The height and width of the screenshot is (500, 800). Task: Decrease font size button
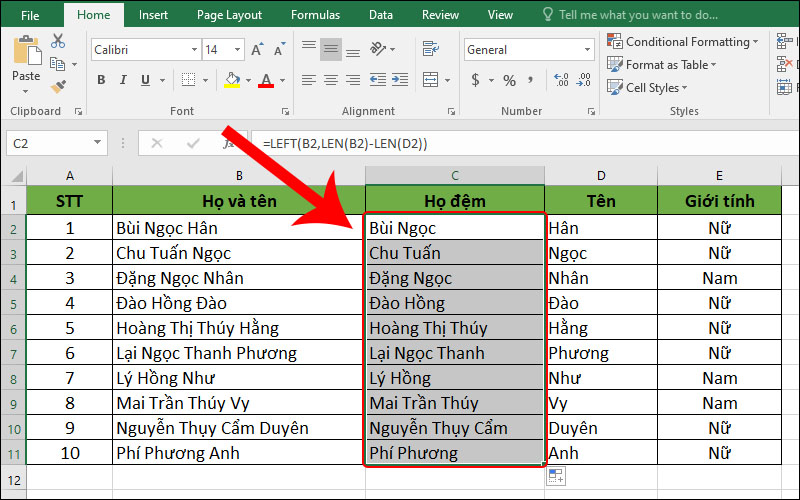point(280,49)
